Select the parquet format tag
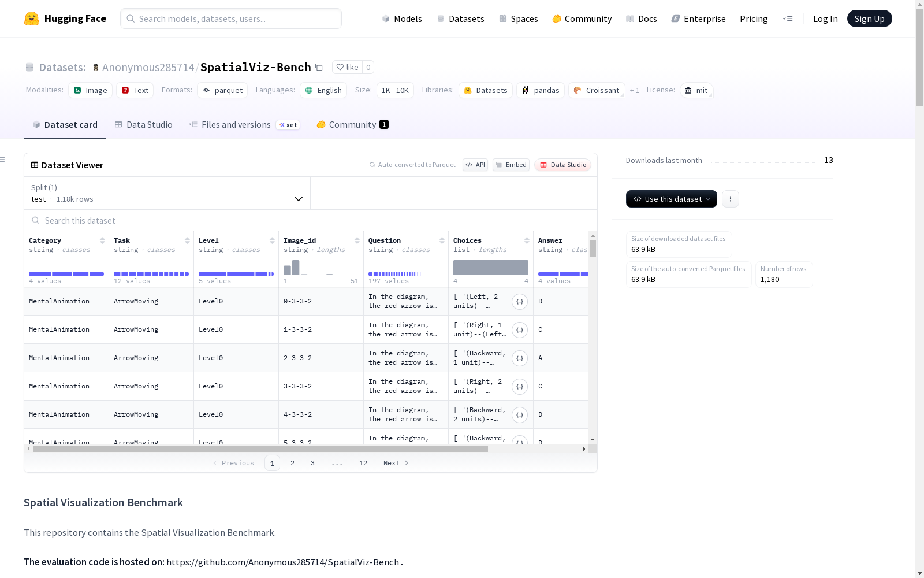The image size is (924, 578). [222, 90]
